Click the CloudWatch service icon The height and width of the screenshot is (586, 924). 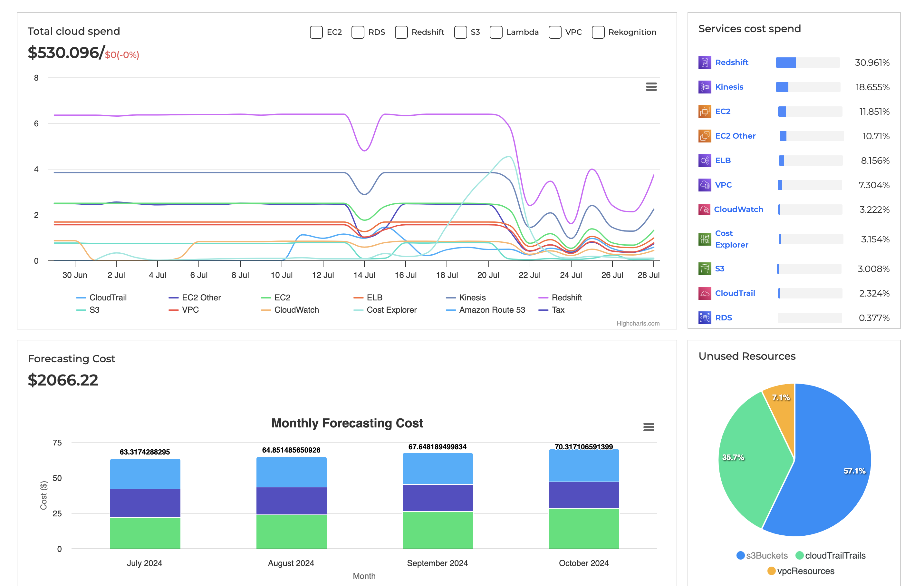[x=704, y=209]
